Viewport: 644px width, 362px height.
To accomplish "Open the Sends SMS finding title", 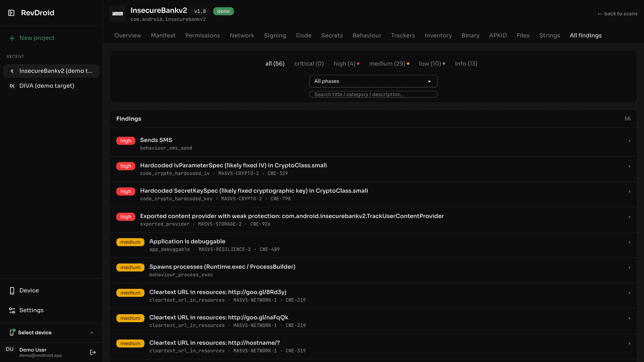I will point(156,140).
